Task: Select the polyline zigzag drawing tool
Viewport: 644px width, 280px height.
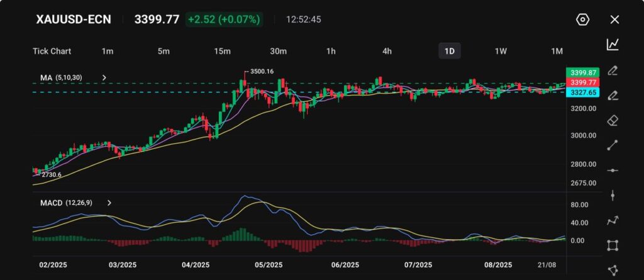Action: pos(613,220)
